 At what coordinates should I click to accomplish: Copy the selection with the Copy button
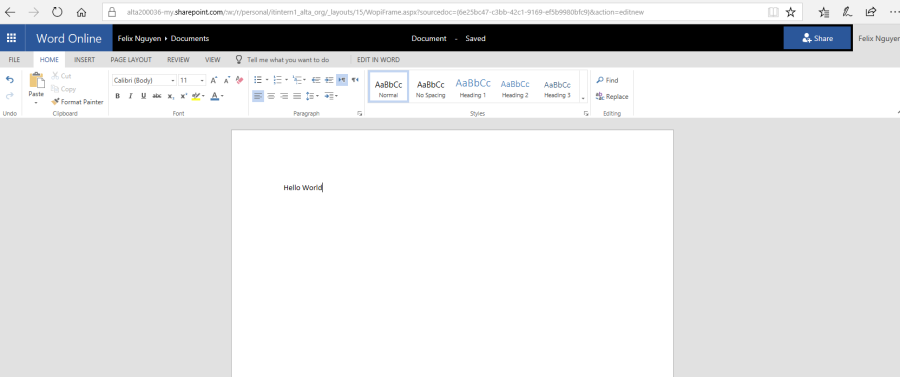(x=63, y=89)
